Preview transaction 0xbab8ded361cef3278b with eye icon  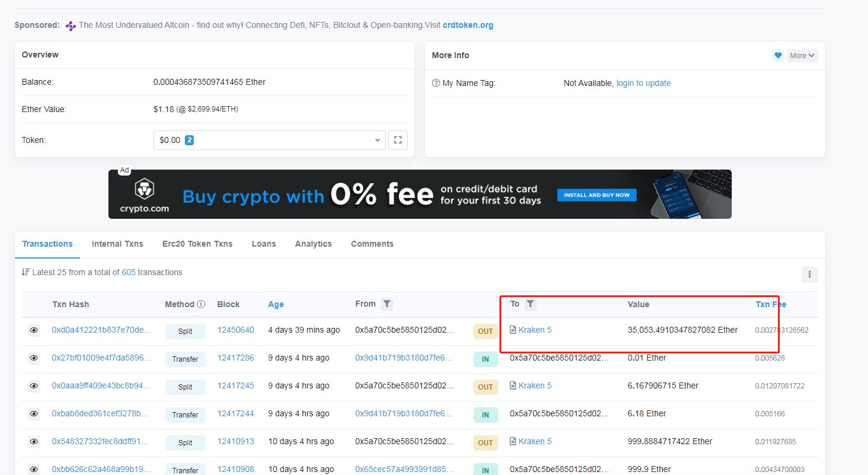coord(34,414)
